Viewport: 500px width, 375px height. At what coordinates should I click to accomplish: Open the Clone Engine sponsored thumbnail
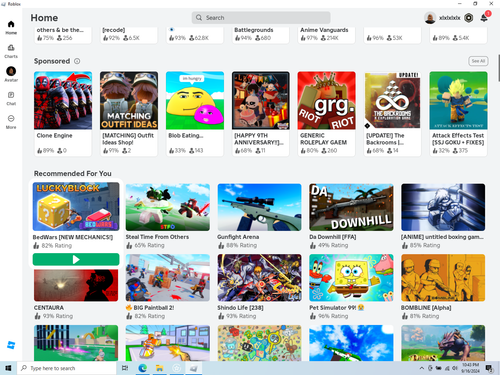[x=63, y=100]
